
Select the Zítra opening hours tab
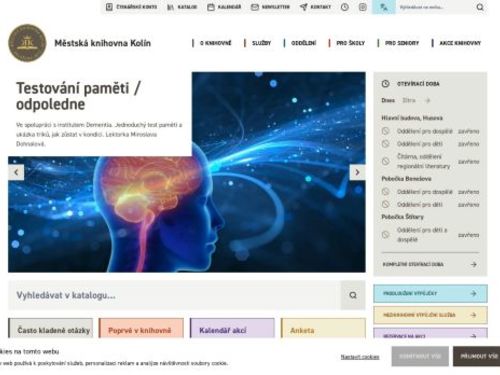(409, 100)
